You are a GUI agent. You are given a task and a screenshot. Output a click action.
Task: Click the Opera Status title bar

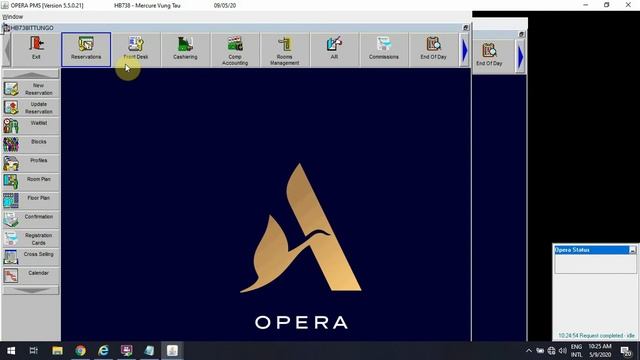(x=591, y=250)
